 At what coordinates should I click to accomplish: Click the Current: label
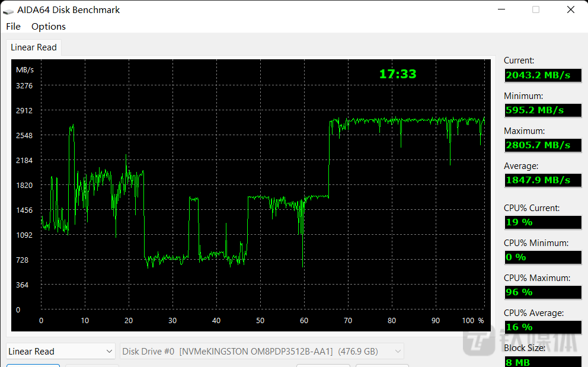tap(519, 60)
